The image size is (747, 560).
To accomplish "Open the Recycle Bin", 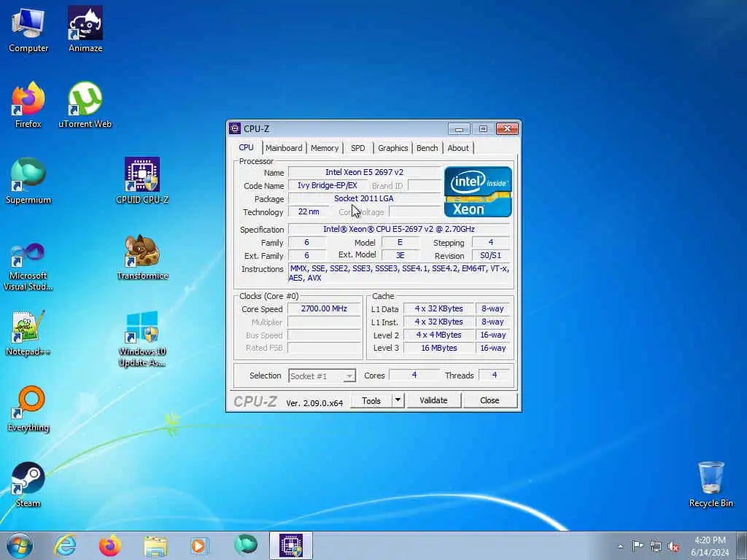I will pos(711,485).
